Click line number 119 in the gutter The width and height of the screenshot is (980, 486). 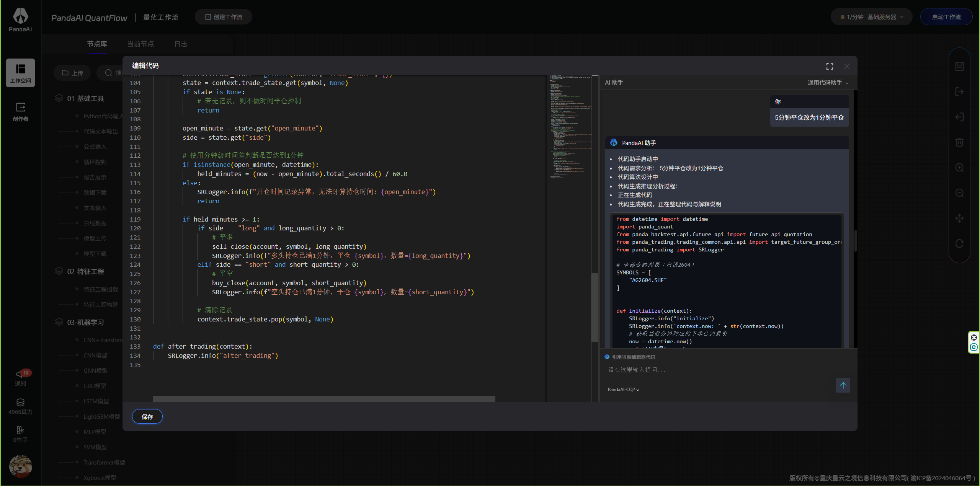coord(135,219)
